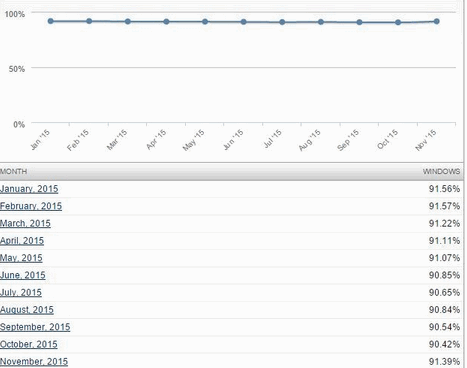Viewport: 467px width, 368px height.
Task: Click the 91.56% value for January
Action: 444,189
